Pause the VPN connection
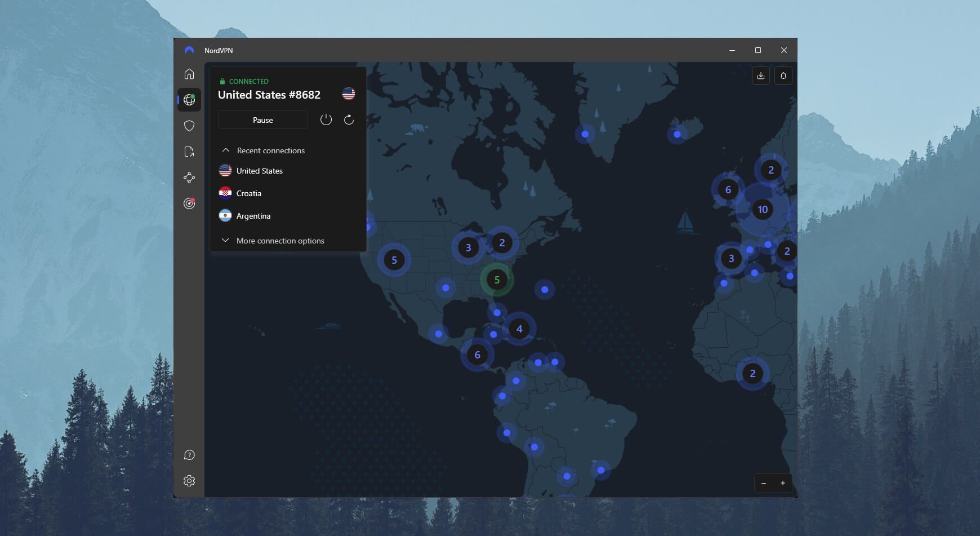980x536 pixels. [263, 120]
